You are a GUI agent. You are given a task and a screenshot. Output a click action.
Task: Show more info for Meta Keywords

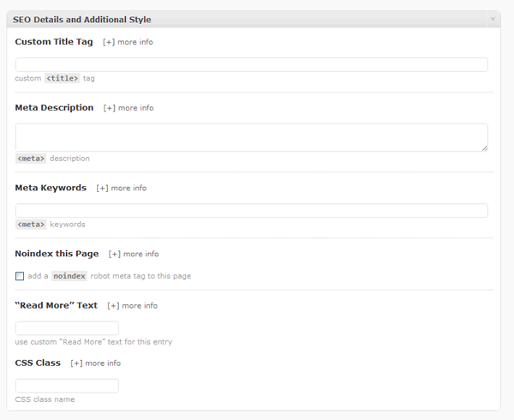(122, 188)
